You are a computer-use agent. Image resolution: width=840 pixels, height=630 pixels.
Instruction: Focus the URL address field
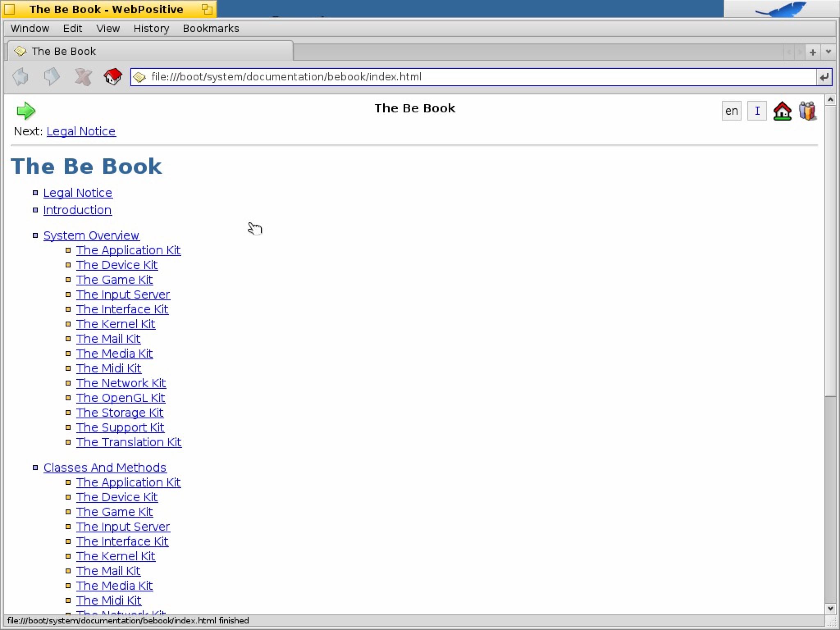click(x=474, y=77)
